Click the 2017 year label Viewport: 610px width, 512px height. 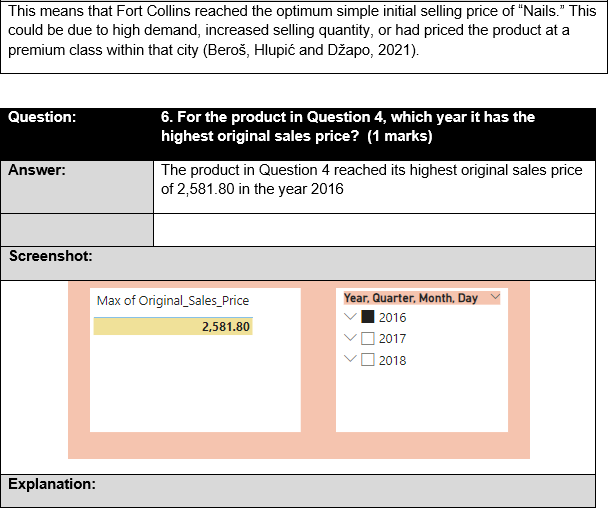click(392, 339)
